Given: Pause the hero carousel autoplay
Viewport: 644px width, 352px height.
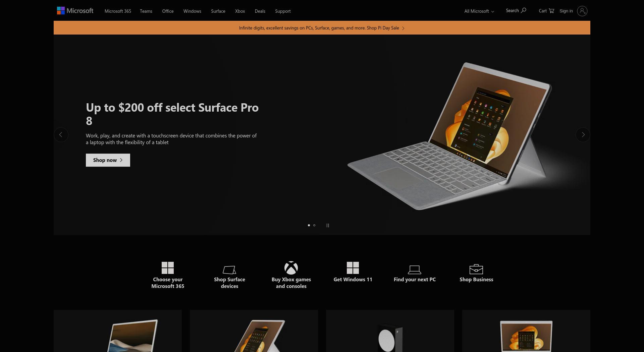Looking at the screenshot, I should pyautogui.click(x=328, y=225).
